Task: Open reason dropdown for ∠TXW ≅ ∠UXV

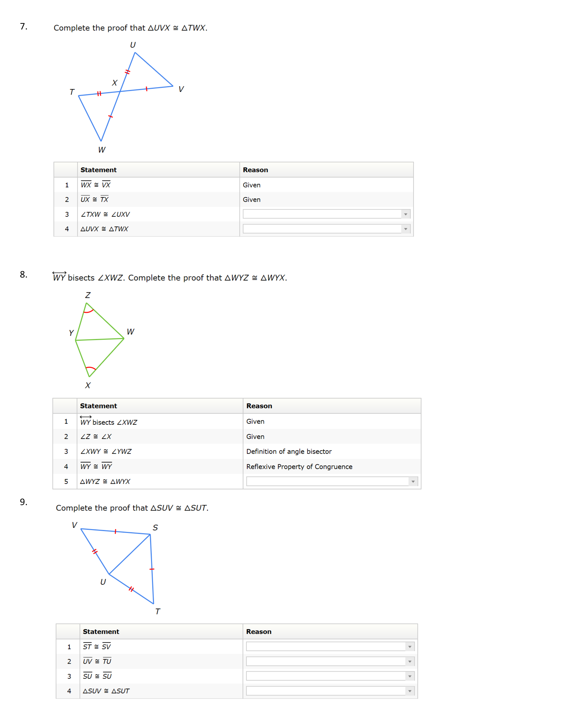Action: coord(326,214)
